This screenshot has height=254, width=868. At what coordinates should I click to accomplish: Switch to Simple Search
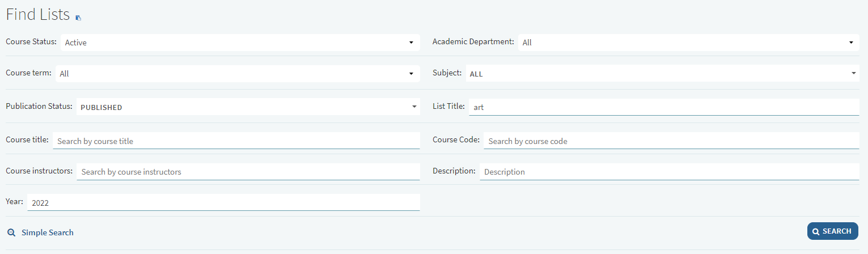[x=48, y=232]
